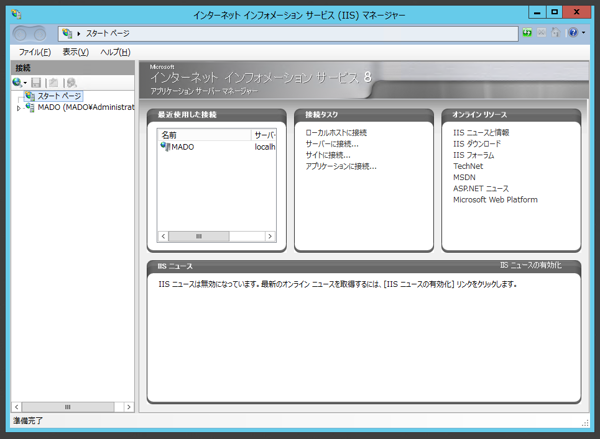Click the 準備完了 status bar text
The height and width of the screenshot is (439, 600).
pos(28,421)
